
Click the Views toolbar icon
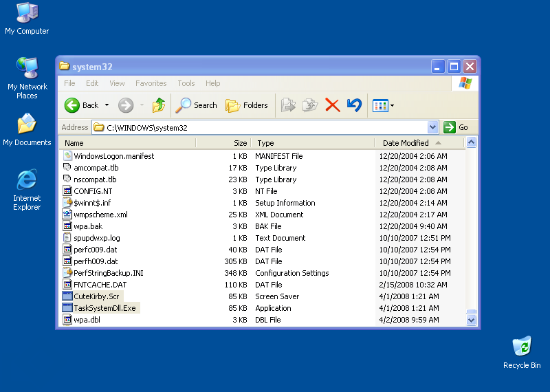[380, 106]
